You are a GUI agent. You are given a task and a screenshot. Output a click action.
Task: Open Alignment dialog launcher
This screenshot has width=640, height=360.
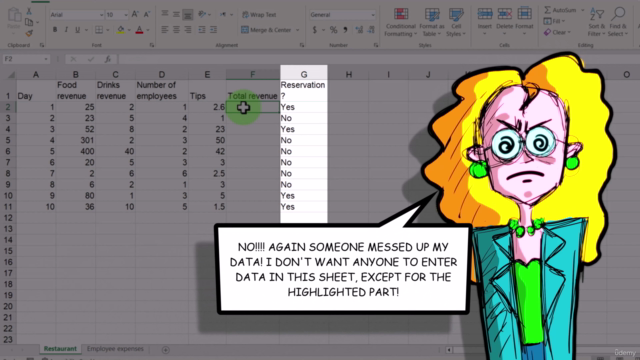302,45
